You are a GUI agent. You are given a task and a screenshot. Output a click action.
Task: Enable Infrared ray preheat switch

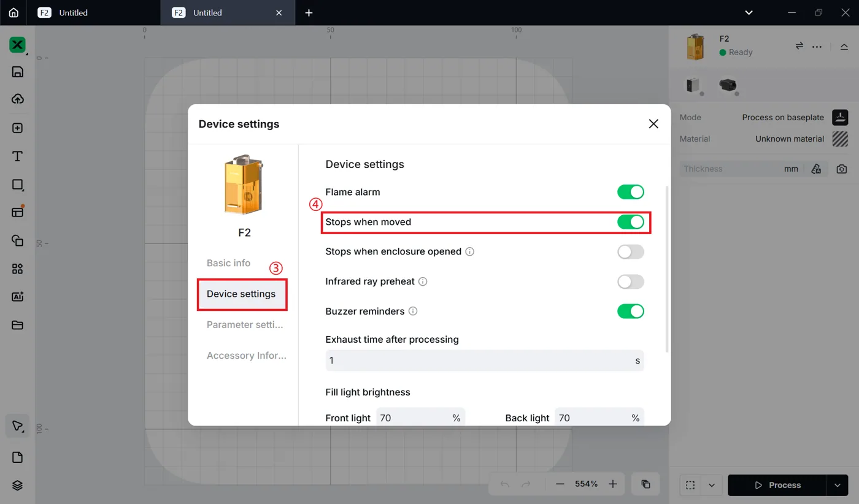[631, 281]
